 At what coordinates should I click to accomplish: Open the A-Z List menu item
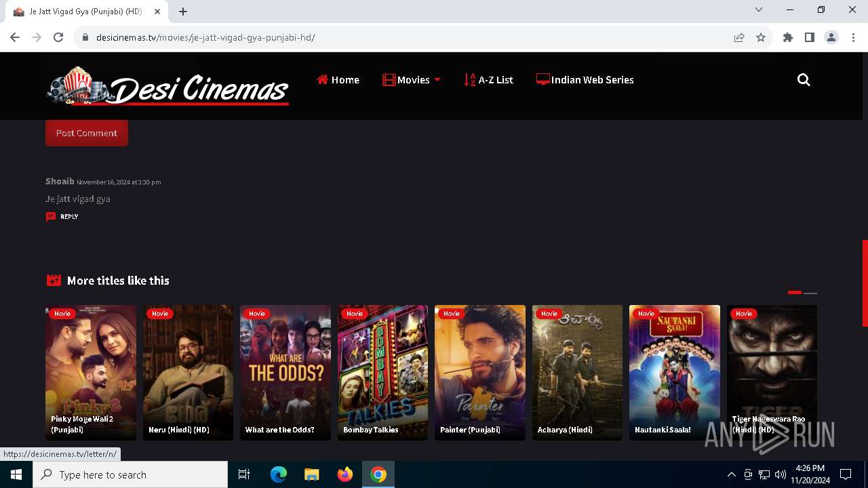[488, 80]
